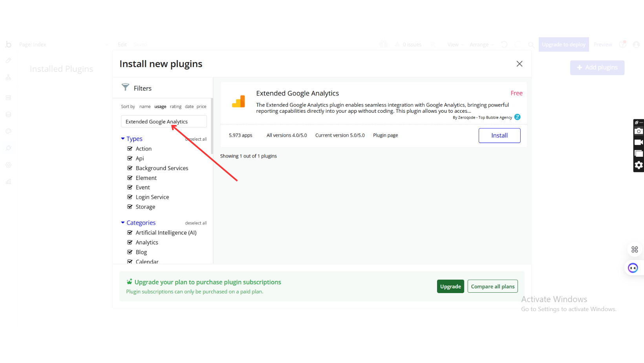Open the account avatar icon
The image size is (644, 363).
[x=636, y=44]
